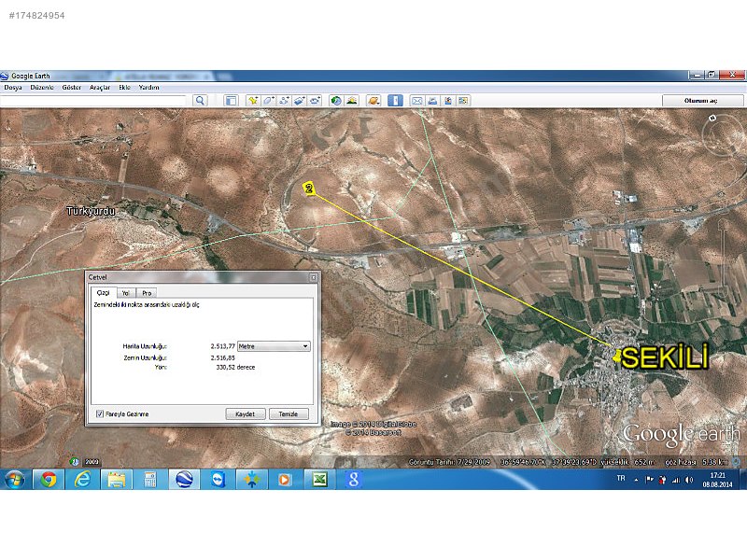Click the Harita Uzunluğu value 2.513,77
Screen dimensions: 747x560
[x=222, y=346]
